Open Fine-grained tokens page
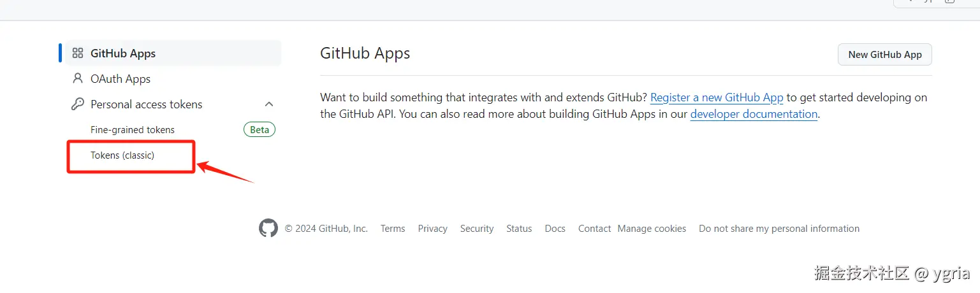980x293 pixels. [x=133, y=130]
